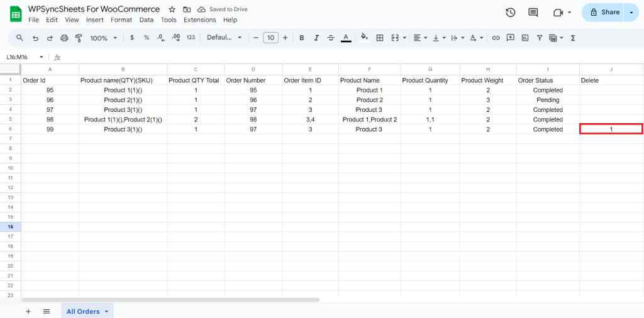Create a filter

click(x=540, y=38)
